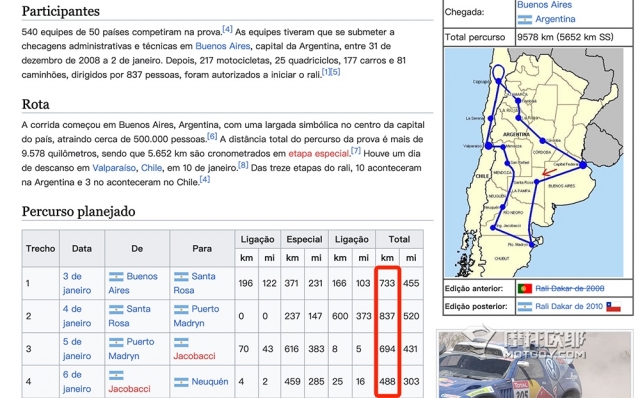
Task: Select 'Para' column header
Action: pyautogui.click(x=202, y=249)
